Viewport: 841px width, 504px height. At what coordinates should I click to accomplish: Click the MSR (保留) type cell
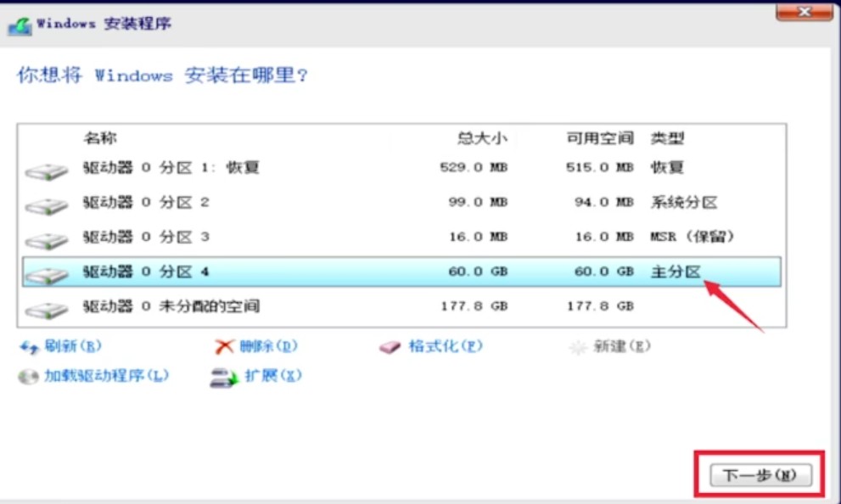tap(692, 237)
